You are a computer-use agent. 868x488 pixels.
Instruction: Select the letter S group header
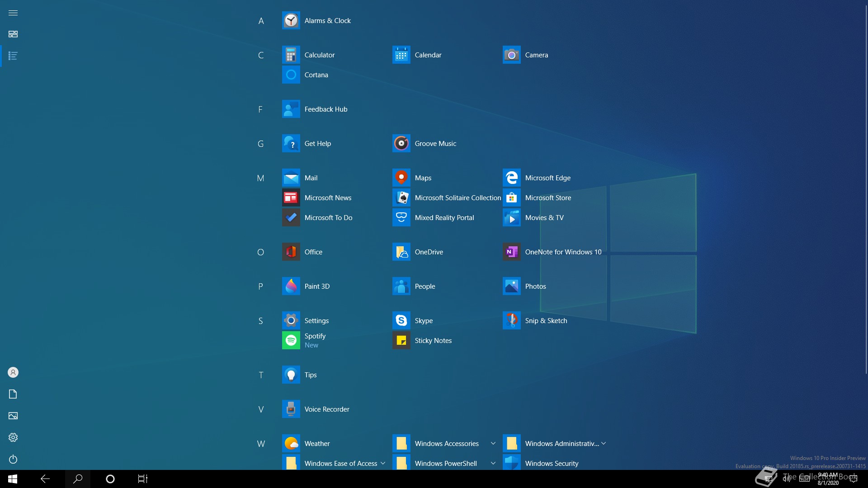(x=261, y=321)
